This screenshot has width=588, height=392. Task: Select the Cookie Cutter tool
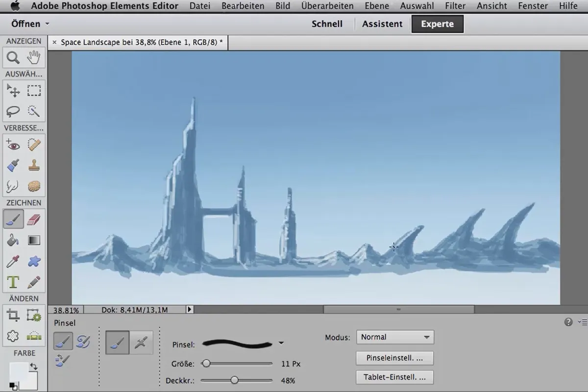pos(13,336)
